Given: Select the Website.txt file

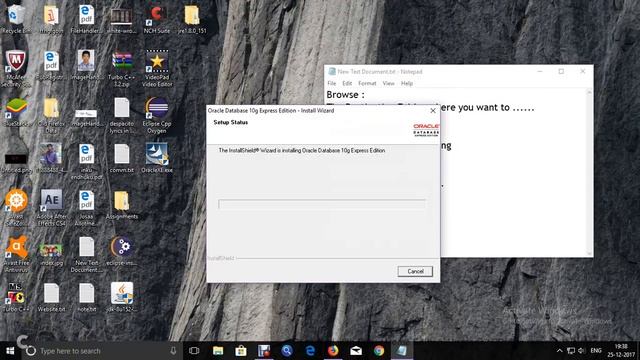Looking at the screenshot, I should (51, 298).
